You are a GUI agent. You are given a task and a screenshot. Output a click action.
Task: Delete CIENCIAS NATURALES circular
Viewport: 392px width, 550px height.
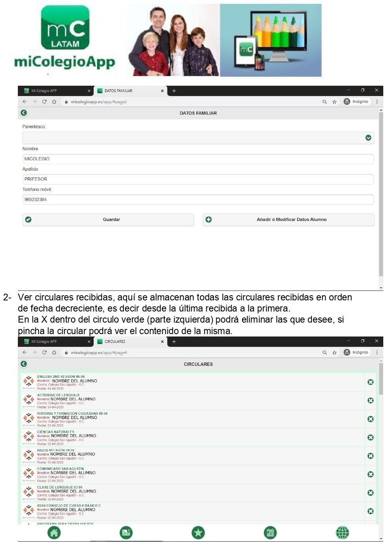click(371, 437)
